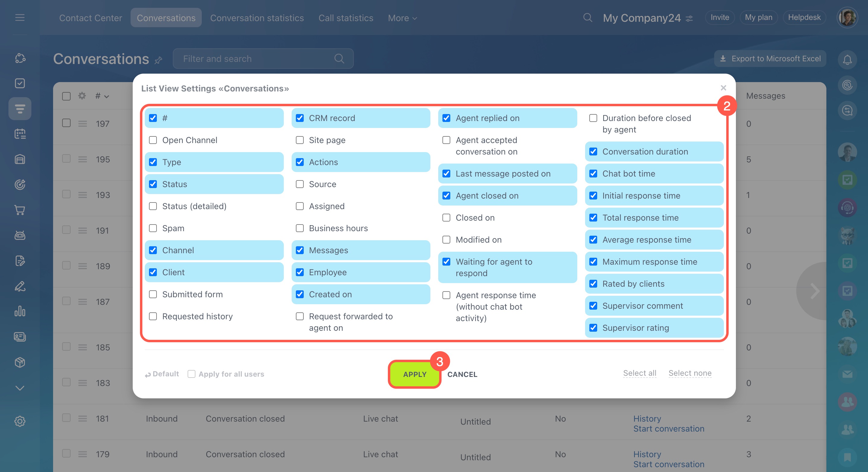Uncheck the Chat bot time column
The width and height of the screenshot is (868, 472).
click(593, 174)
